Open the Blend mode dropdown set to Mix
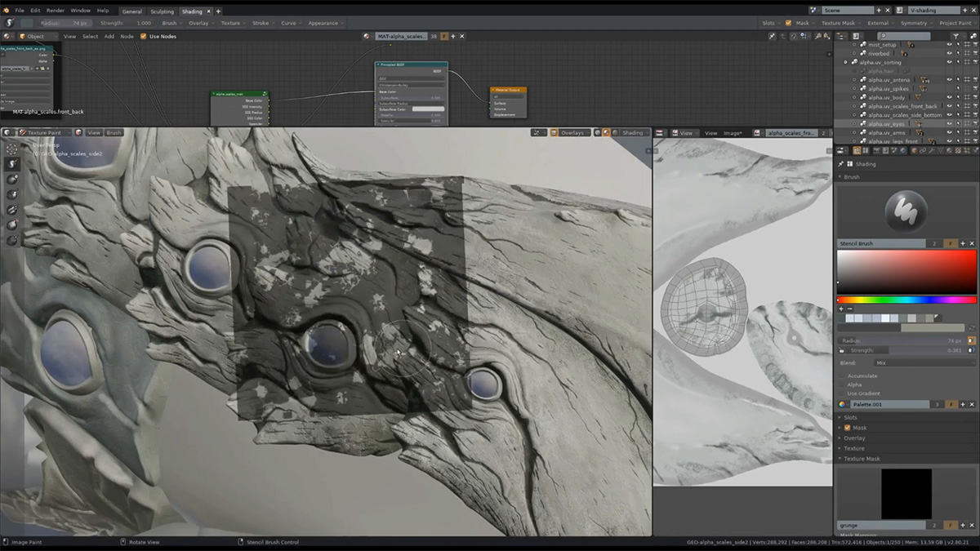This screenshot has height=551, width=980. coord(923,362)
